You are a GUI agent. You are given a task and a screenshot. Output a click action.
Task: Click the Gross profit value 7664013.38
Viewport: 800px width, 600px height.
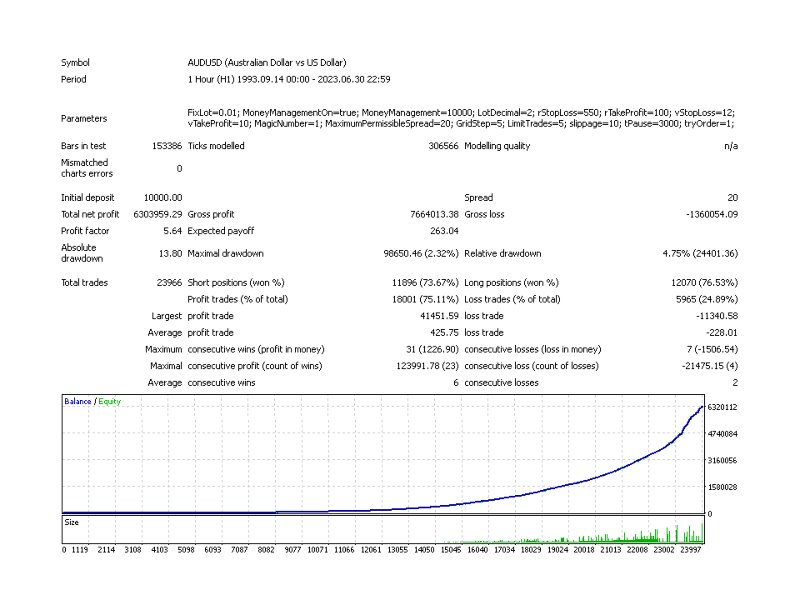(434, 215)
